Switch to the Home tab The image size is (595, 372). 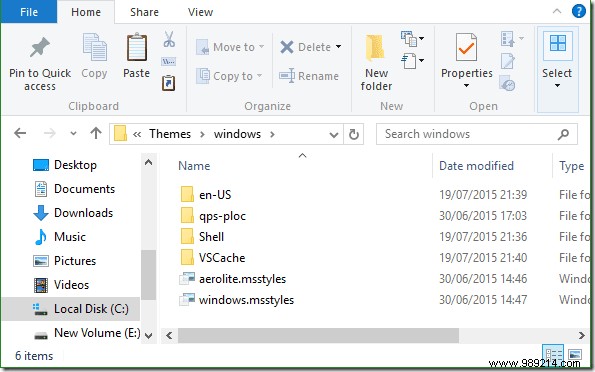click(x=86, y=12)
